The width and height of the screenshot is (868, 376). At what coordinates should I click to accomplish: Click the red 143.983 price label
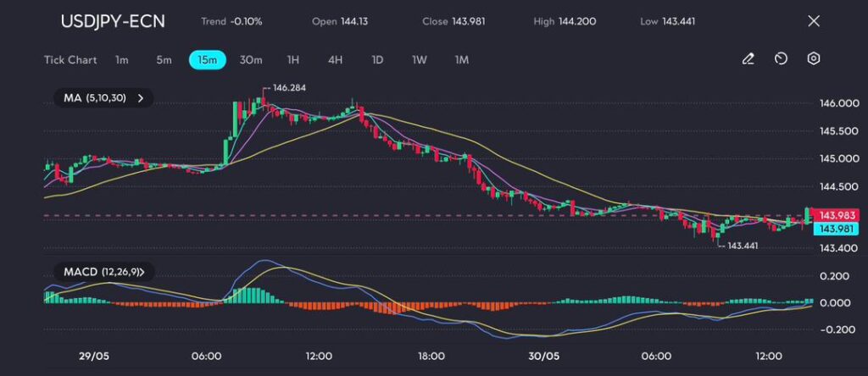(837, 214)
